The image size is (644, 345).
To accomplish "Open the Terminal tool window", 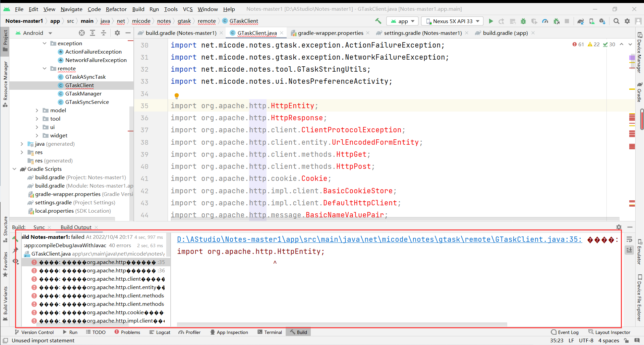I will [270, 332].
